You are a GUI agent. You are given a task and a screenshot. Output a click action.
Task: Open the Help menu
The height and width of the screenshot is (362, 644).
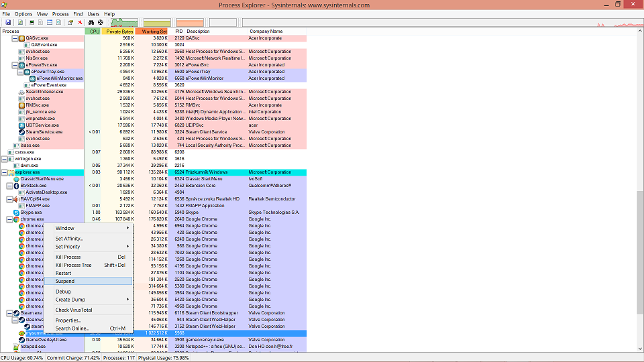[x=109, y=14]
